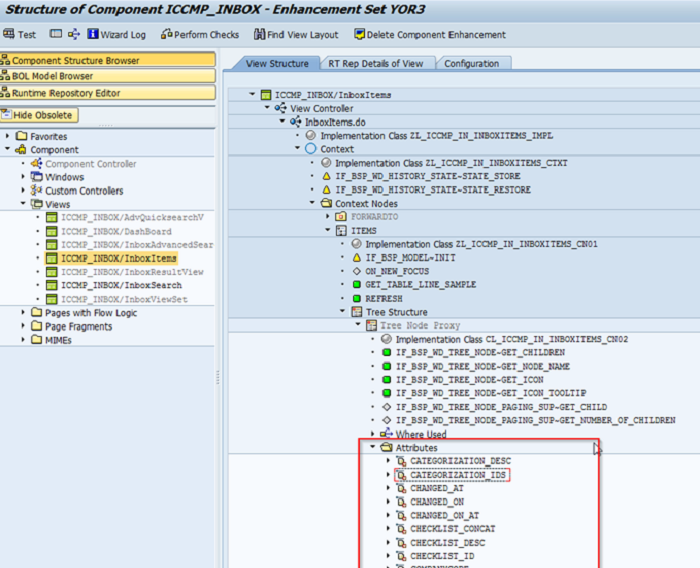Open Find View Layout

pyautogui.click(x=296, y=34)
